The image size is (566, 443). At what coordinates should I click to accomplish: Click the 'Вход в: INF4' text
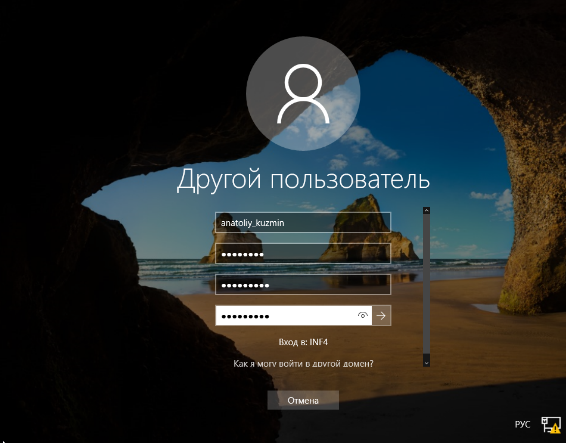coord(303,342)
